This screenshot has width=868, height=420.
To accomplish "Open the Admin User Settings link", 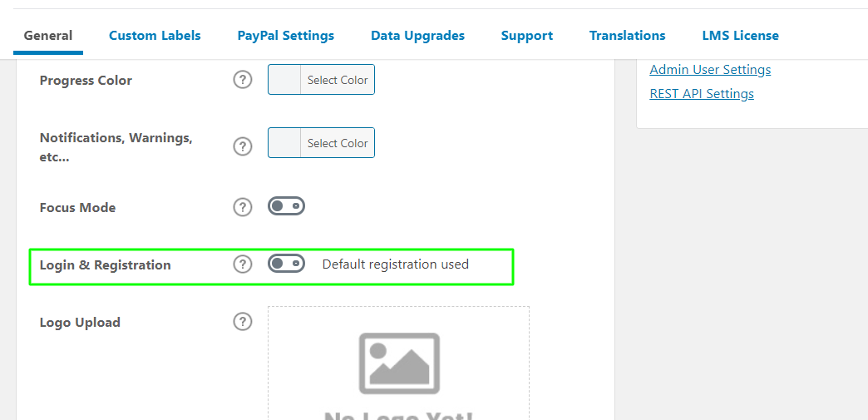I will coord(710,70).
